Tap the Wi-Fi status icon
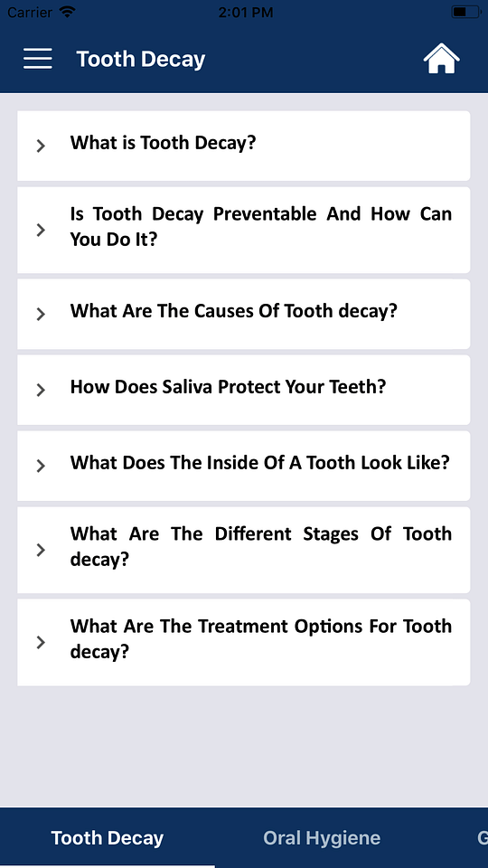Viewport: 488px width, 868px height. coord(68,12)
